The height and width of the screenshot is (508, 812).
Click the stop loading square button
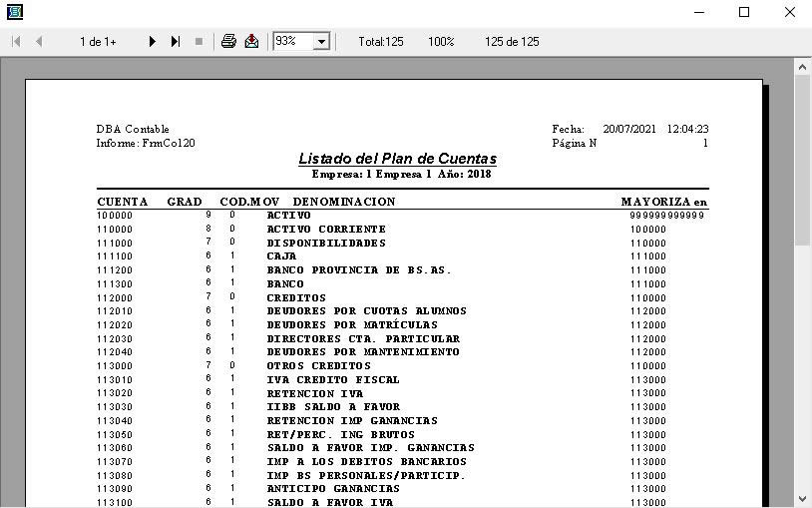click(199, 42)
